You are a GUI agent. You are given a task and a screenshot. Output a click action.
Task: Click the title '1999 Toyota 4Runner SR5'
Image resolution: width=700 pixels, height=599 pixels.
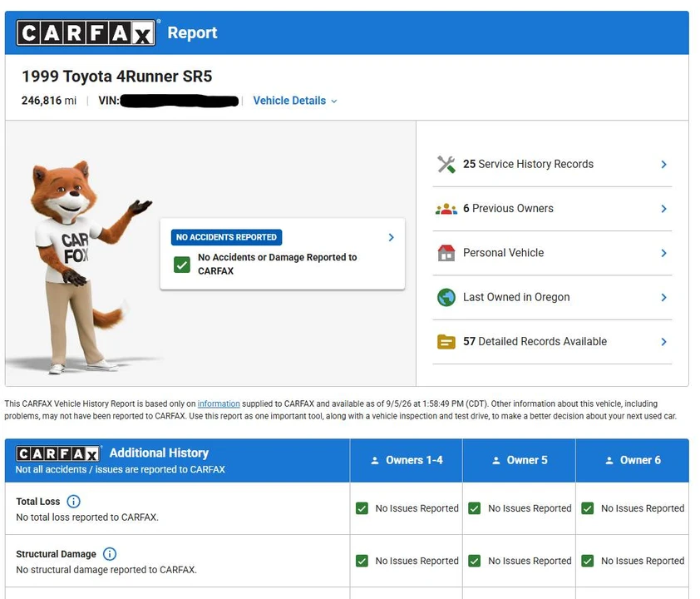117,77
